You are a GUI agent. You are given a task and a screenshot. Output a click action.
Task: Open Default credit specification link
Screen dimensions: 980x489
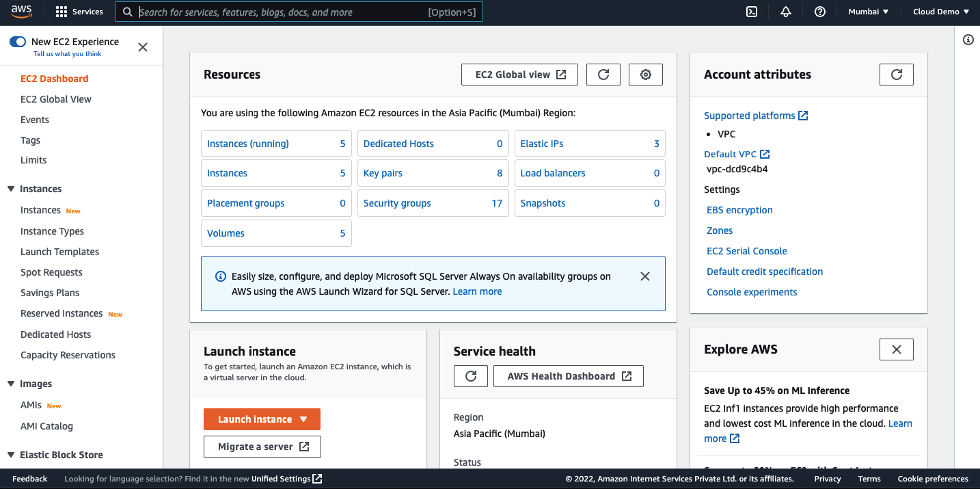tap(765, 272)
